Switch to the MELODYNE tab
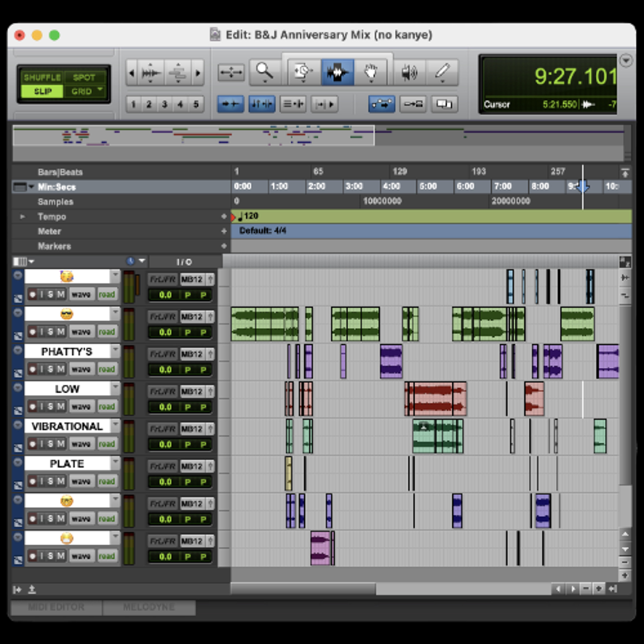644x644 pixels. tap(149, 607)
